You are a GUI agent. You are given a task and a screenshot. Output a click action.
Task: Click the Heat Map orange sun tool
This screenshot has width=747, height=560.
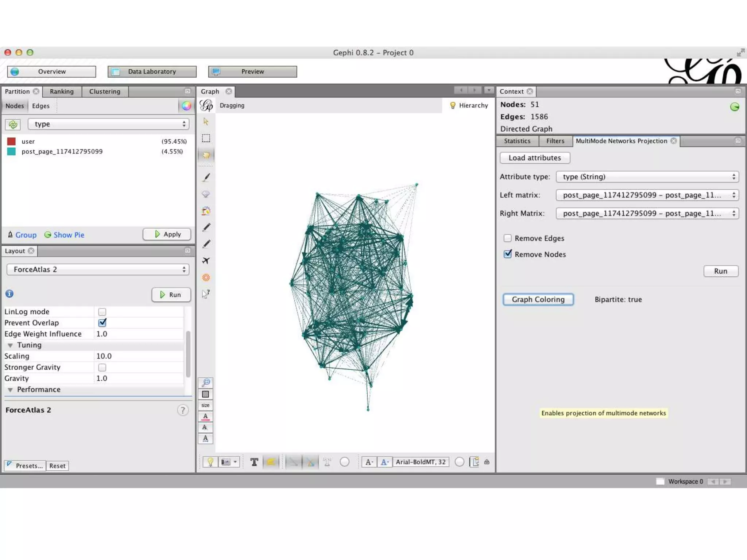pos(206,277)
